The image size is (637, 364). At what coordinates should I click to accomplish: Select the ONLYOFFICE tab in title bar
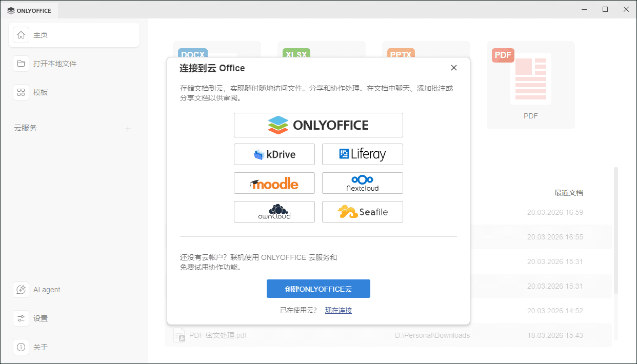point(29,10)
